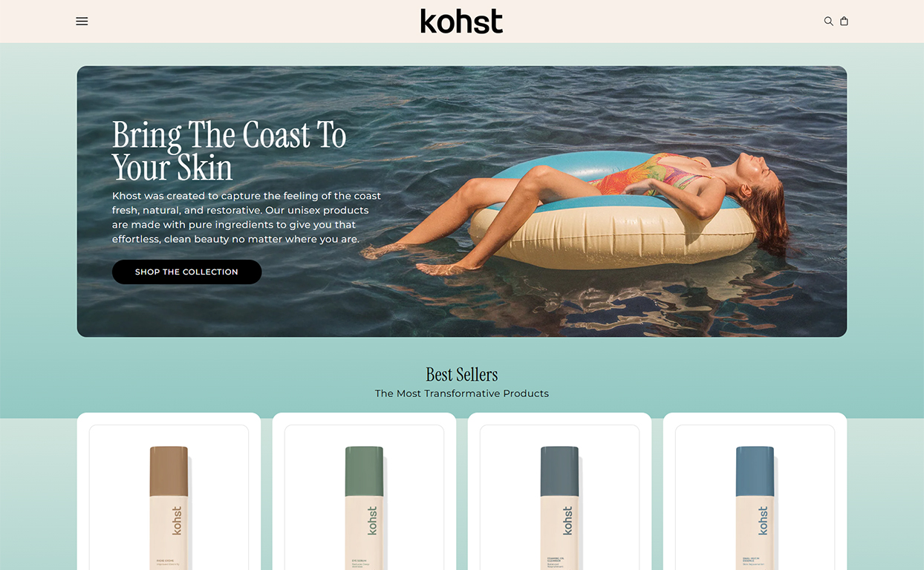Viewport: 924px width, 570px height.
Task: Click kohst label on green-capped bottle
Action: (x=372, y=520)
